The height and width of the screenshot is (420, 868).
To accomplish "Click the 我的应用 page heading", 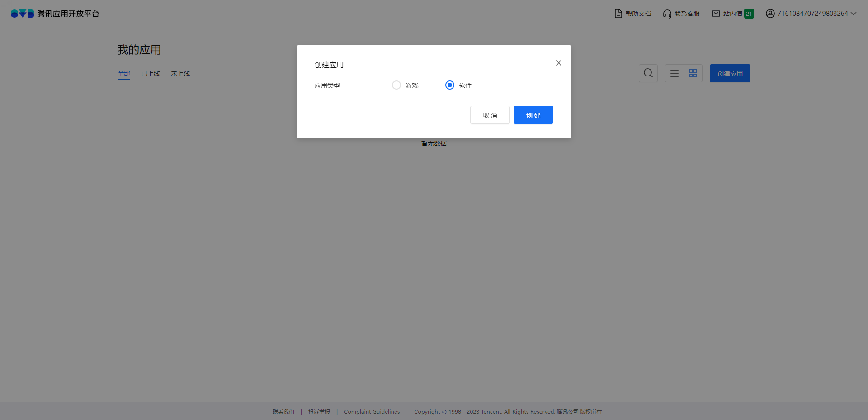I will pyautogui.click(x=139, y=50).
